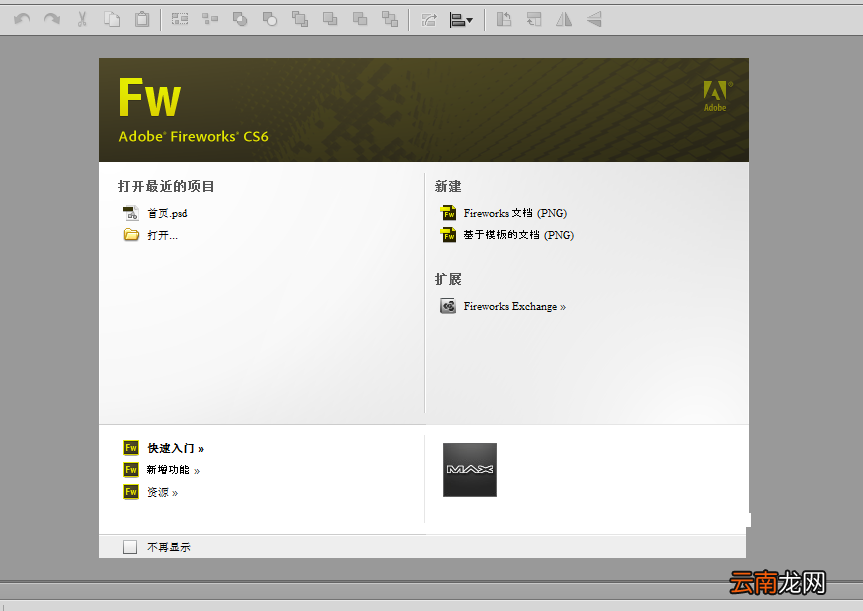Click Fw icon beside 资源

[131, 492]
